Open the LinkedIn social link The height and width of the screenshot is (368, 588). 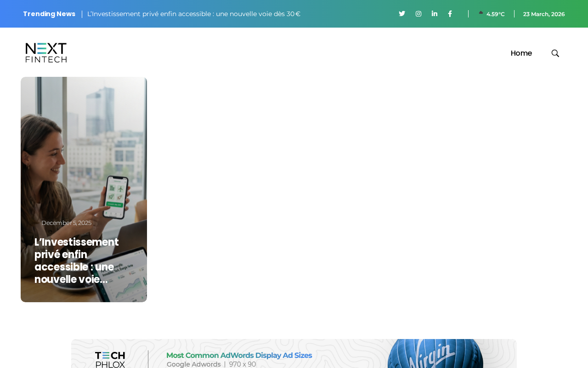pos(435,14)
